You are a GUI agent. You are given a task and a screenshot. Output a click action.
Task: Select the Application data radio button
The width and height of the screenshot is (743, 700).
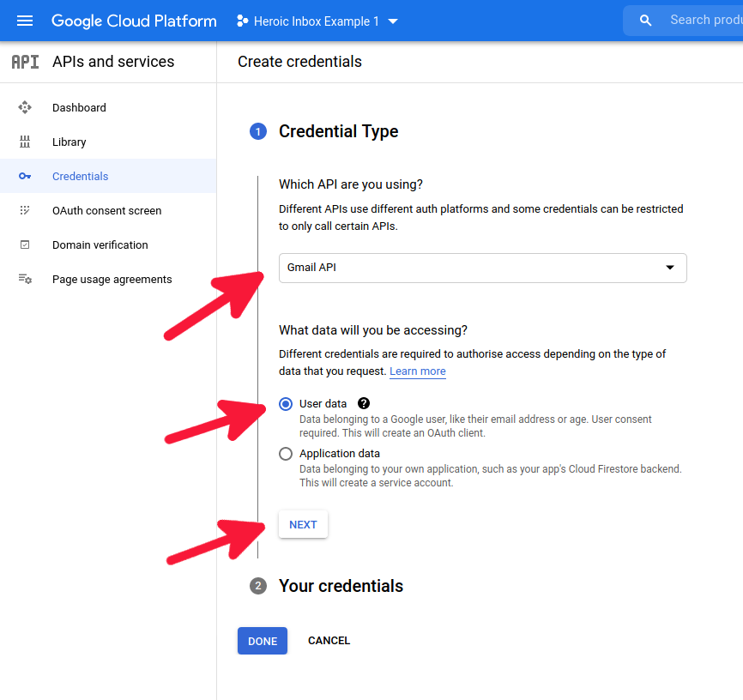click(x=286, y=454)
